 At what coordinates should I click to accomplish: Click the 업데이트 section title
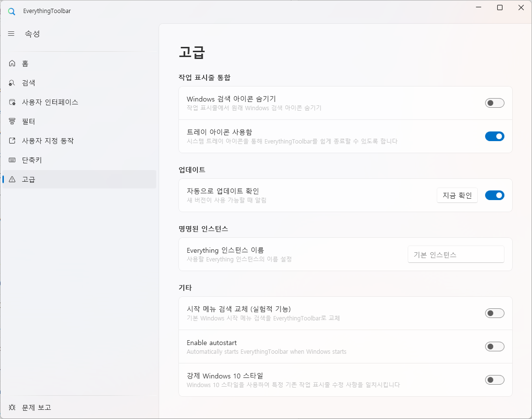pos(192,170)
